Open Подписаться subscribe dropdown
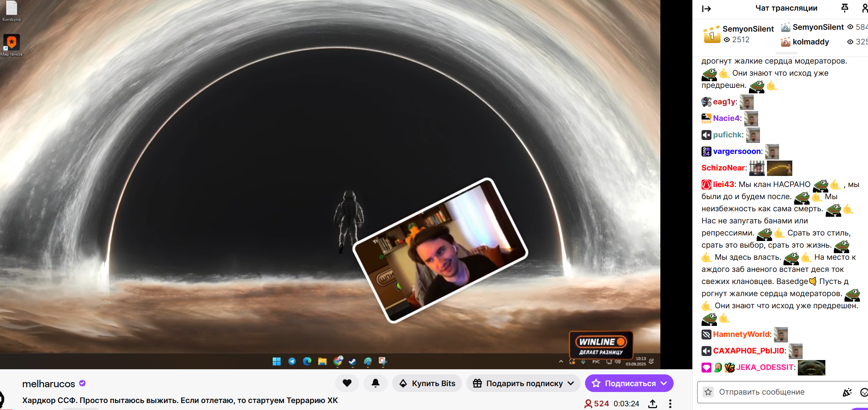Screen dimensions: 868x410 click(x=664, y=383)
